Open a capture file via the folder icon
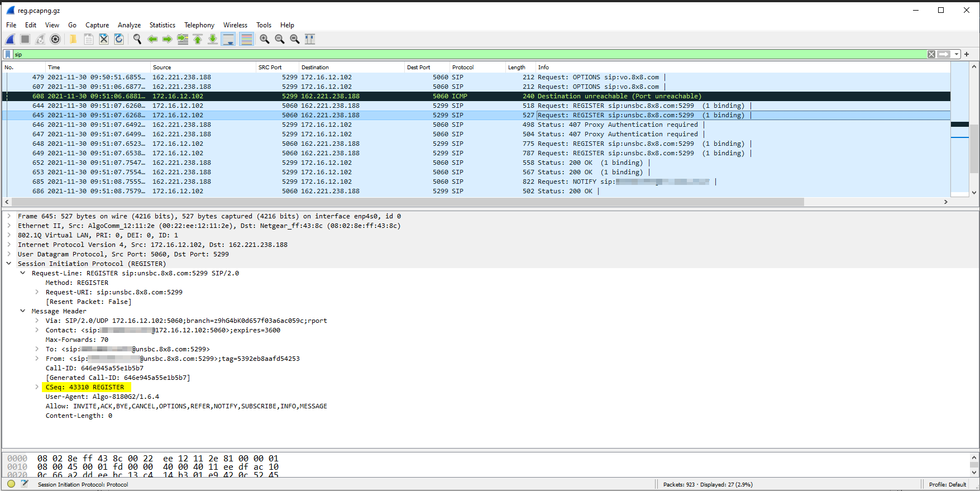This screenshot has width=980, height=491. pos(73,39)
